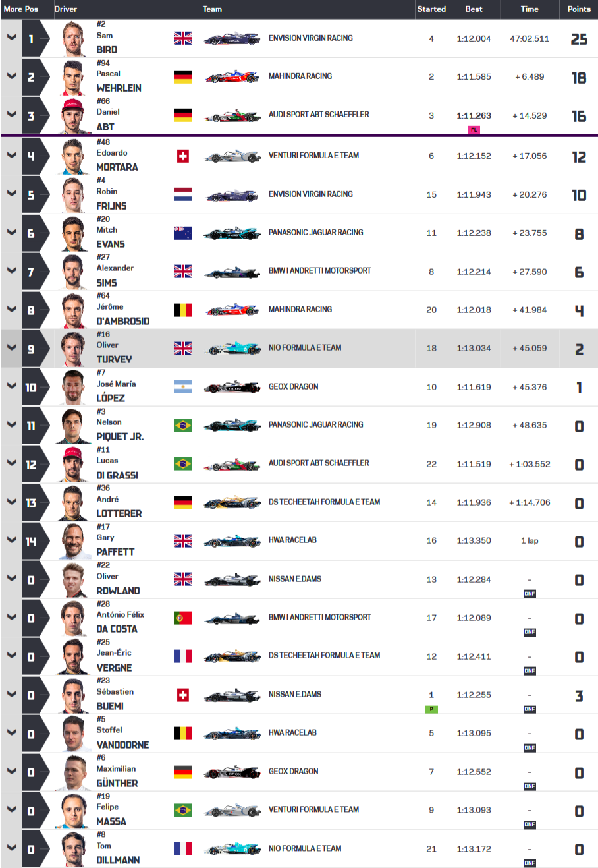Open the Audi Sport Abt Schaeffler team link for Abt
The height and width of the screenshot is (868, 598).
[319, 115]
